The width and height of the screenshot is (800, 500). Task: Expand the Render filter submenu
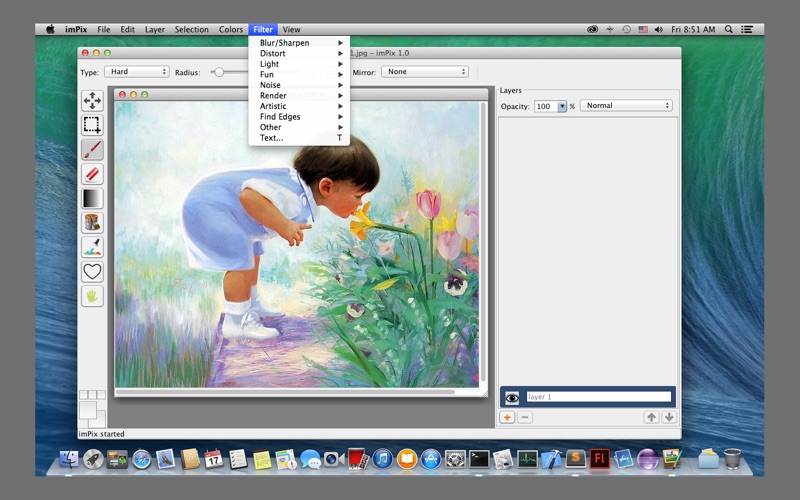(x=299, y=95)
